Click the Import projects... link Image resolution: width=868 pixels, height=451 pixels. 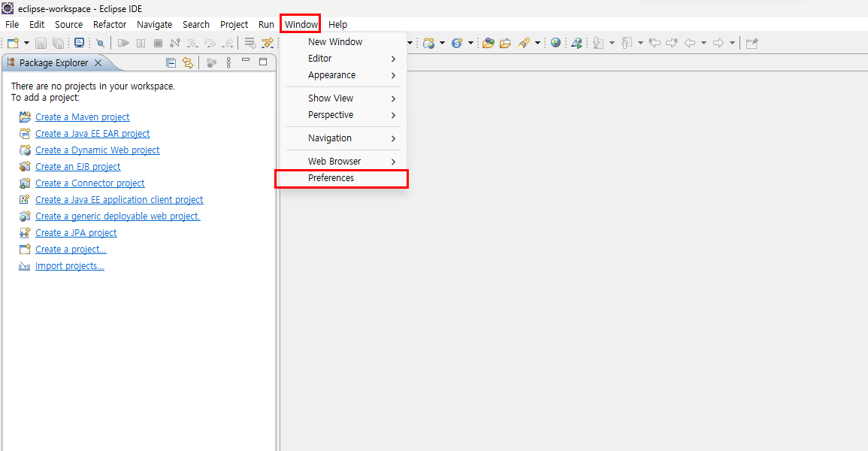click(x=70, y=266)
